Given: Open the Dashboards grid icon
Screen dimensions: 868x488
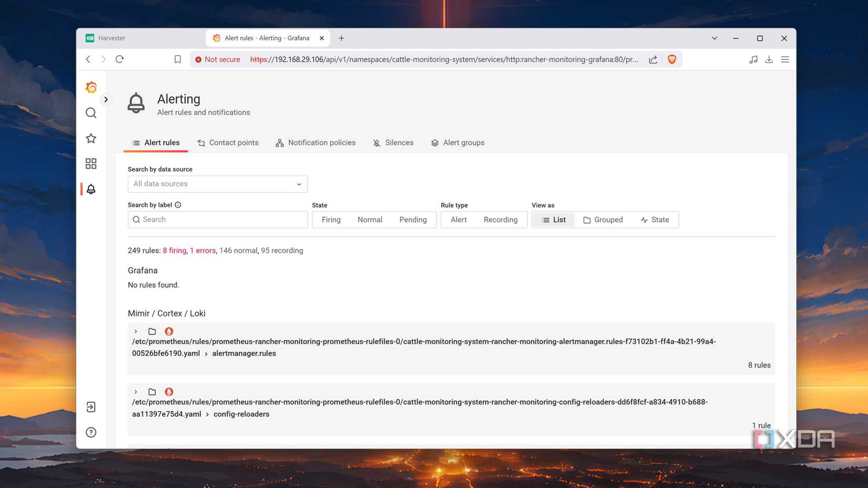Looking at the screenshot, I should click(x=91, y=164).
